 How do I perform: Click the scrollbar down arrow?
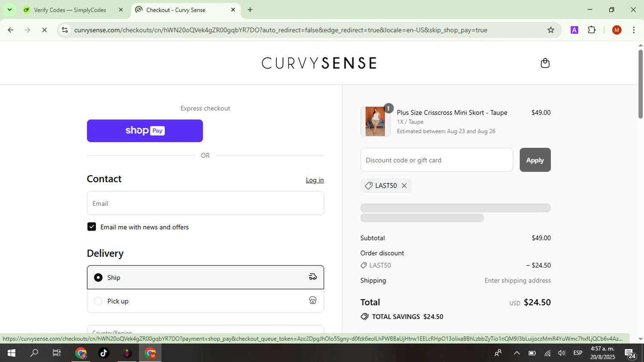[640, 339]
